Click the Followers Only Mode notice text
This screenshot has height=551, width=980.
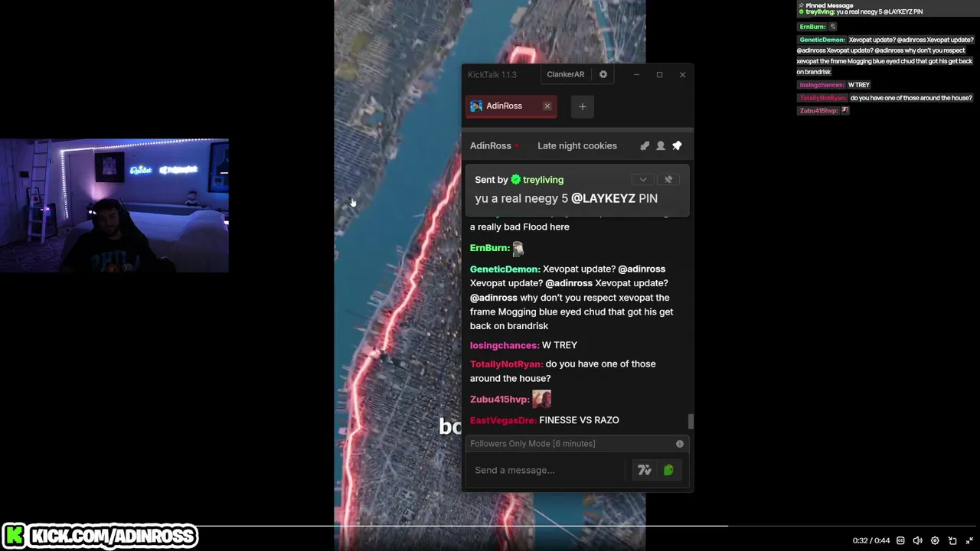pos(533,444)
